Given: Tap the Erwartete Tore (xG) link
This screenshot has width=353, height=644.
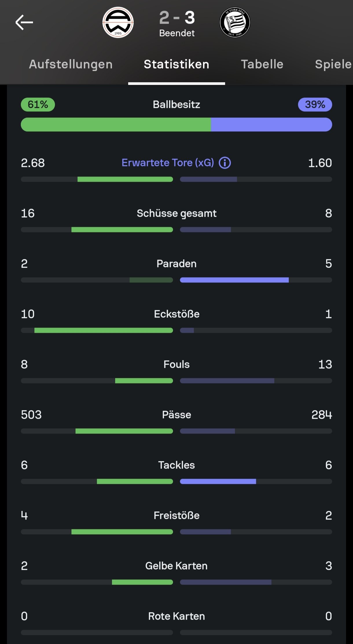Looking at the screenshot, I should [x=168, y=163].
